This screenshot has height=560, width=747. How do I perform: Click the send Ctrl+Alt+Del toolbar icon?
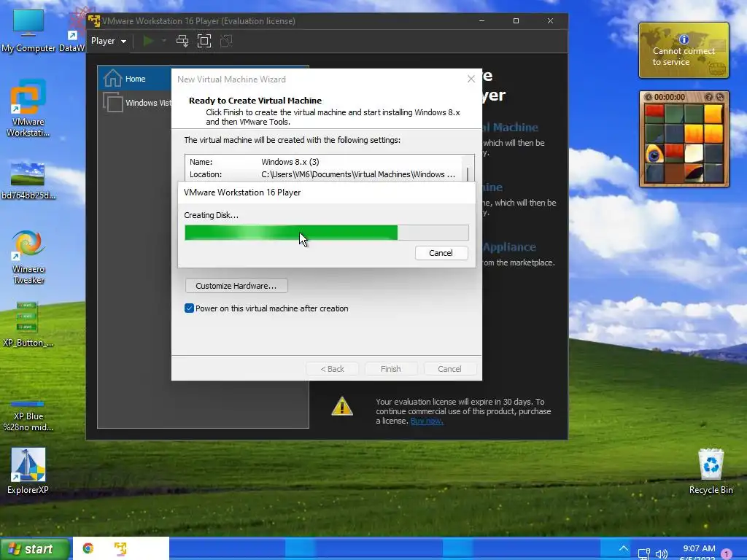tap(182, 41)
